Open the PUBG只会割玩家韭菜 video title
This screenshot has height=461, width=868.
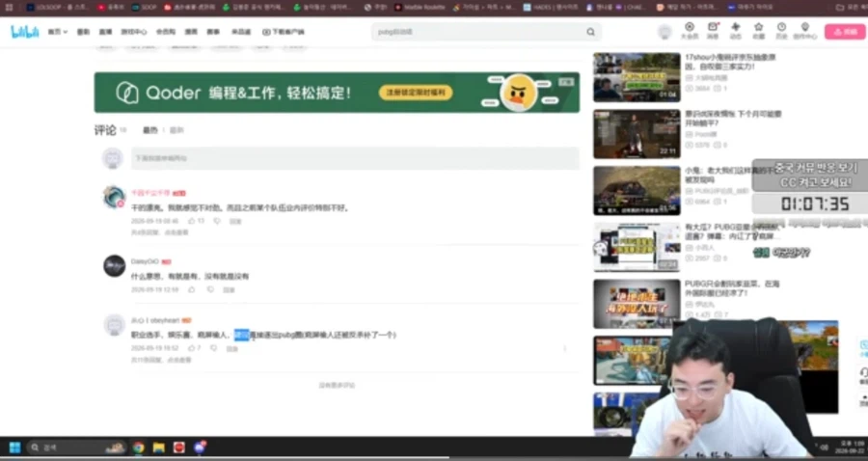(732, 288)
